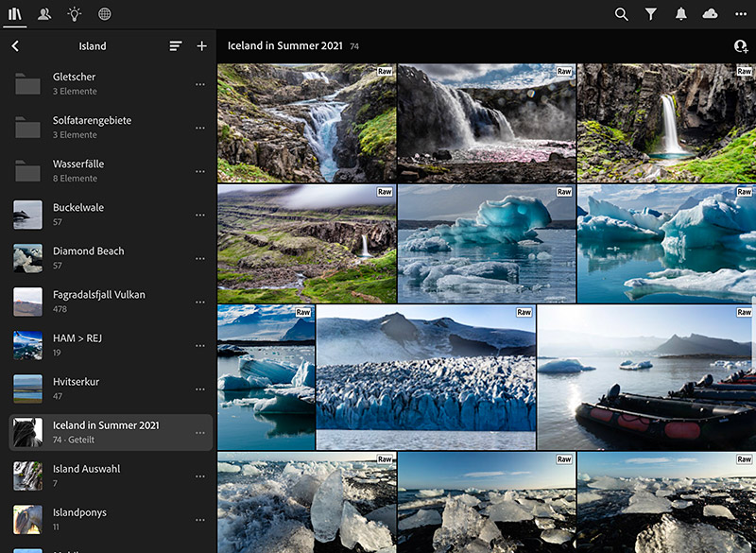The height and width of the screenshot is (553, 756).
Task: Add a new album with plus button
Action: (x=201, y=46)
